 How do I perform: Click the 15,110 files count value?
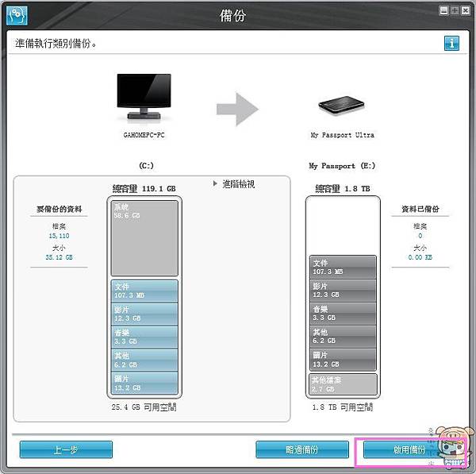pos(59,236)
